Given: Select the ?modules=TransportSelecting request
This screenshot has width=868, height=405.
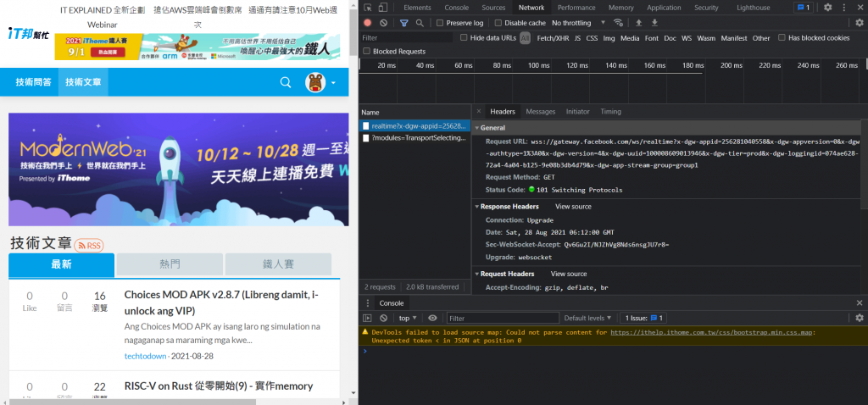Looking at the screenshot, I should tap(415, 138).
